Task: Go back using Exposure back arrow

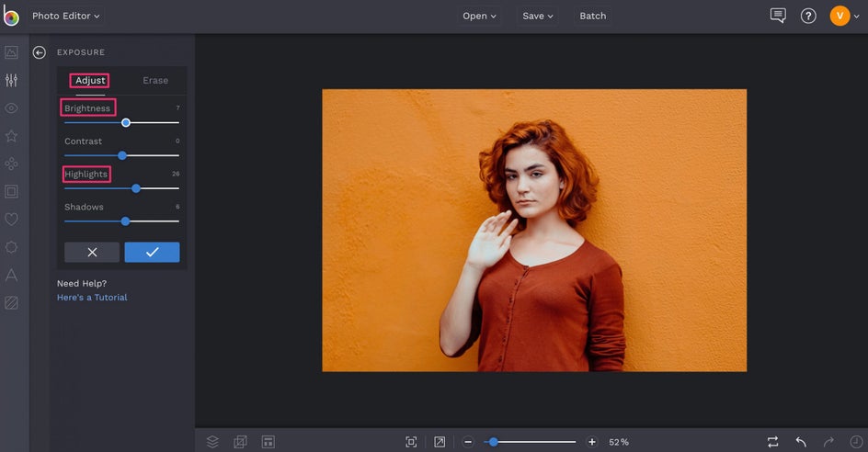Action: [x=39, y=52]
